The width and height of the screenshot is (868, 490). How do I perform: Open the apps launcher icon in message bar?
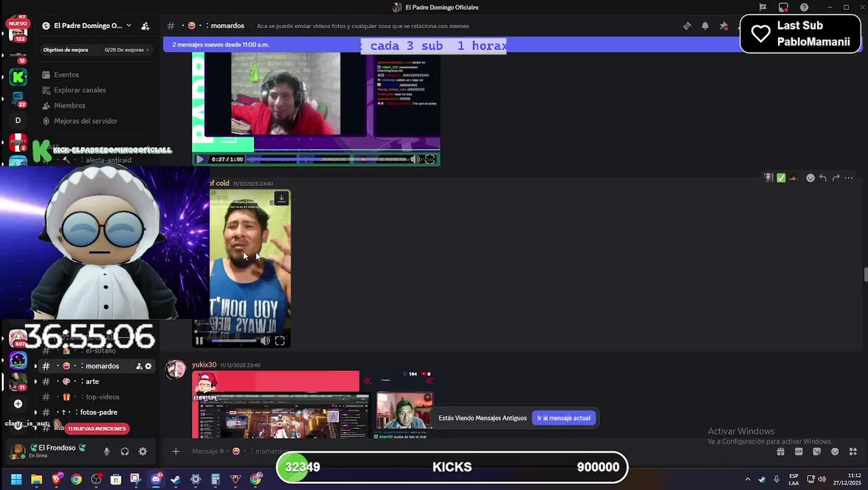coord(853,451)
